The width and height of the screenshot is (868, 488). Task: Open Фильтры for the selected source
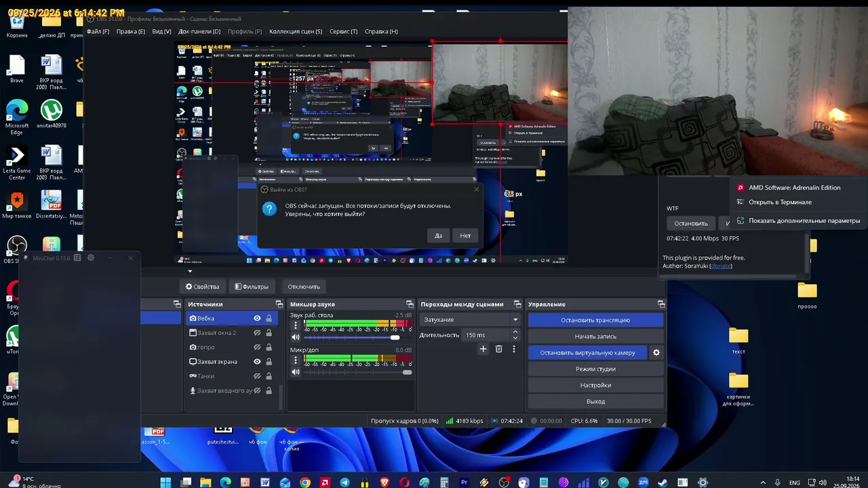coord(252,287)
